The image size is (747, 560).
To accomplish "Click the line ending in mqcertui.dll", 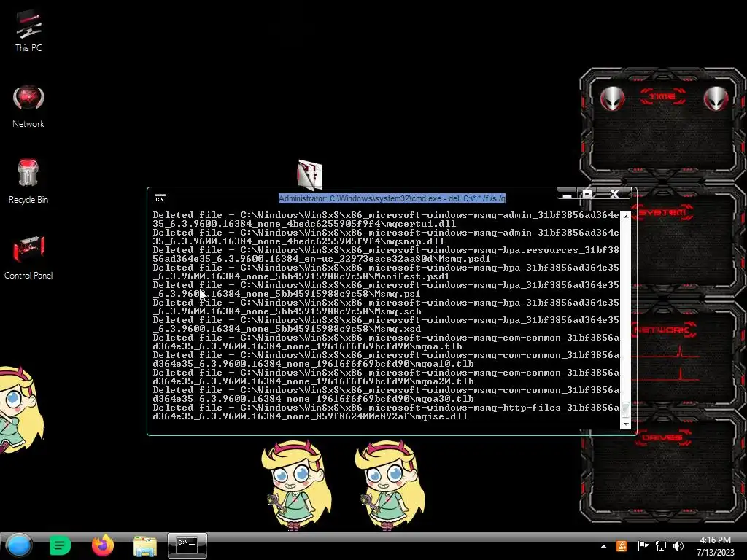I will click(x=386, y=219).
